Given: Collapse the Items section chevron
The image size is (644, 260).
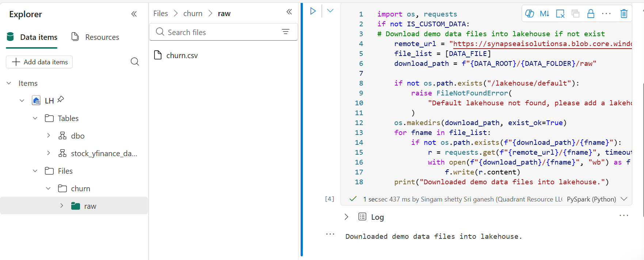Looking at the screenshot, I should click(x=9, y=83).
